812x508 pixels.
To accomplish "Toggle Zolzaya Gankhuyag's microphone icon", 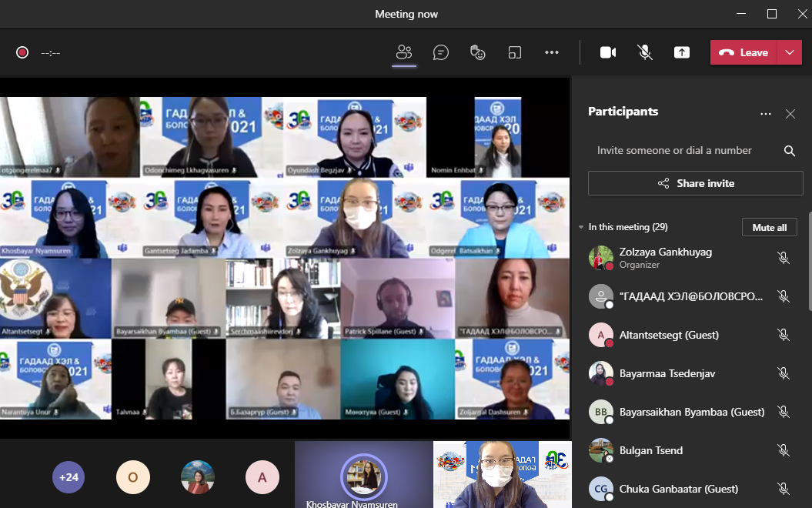I will click(x=784, y=258).
